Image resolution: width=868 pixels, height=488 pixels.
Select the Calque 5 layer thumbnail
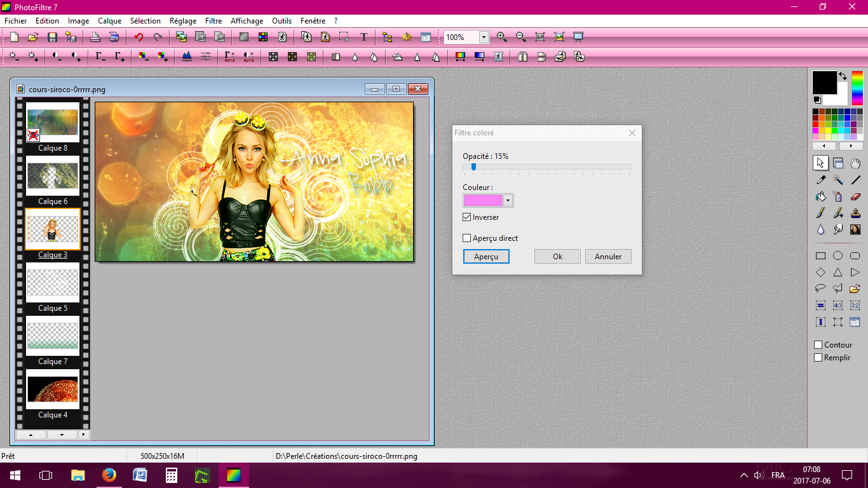click(53, 282)
